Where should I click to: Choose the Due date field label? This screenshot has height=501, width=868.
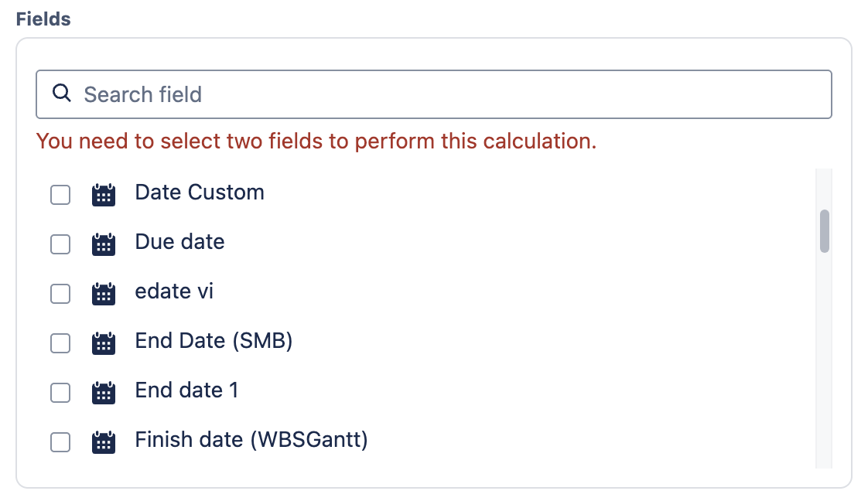click(179, 242)
